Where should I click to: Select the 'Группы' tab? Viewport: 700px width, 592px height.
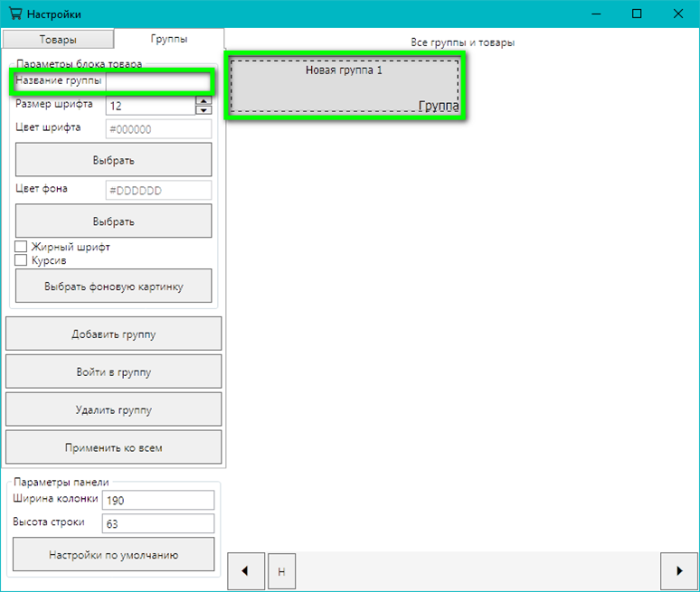169,39
